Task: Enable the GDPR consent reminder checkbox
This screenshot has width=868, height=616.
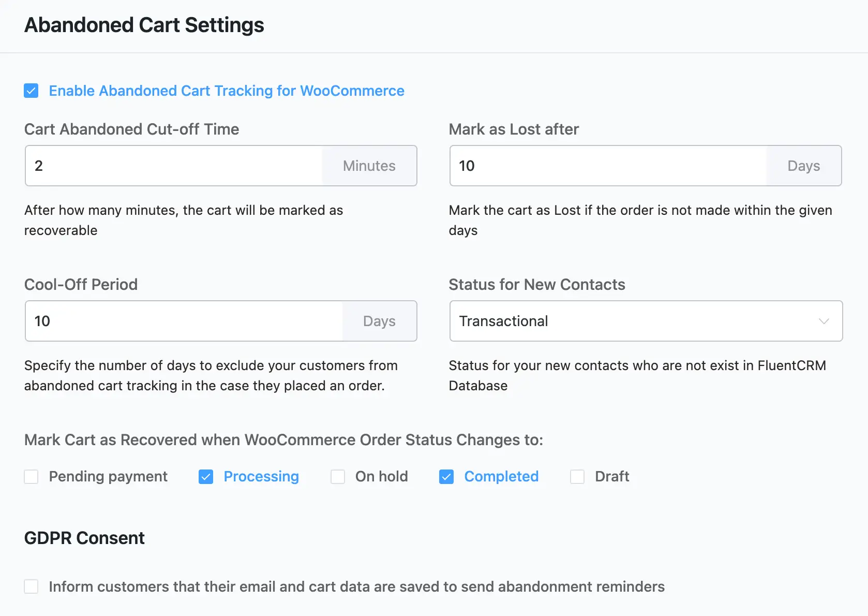Action: click(x=31, y=586)
